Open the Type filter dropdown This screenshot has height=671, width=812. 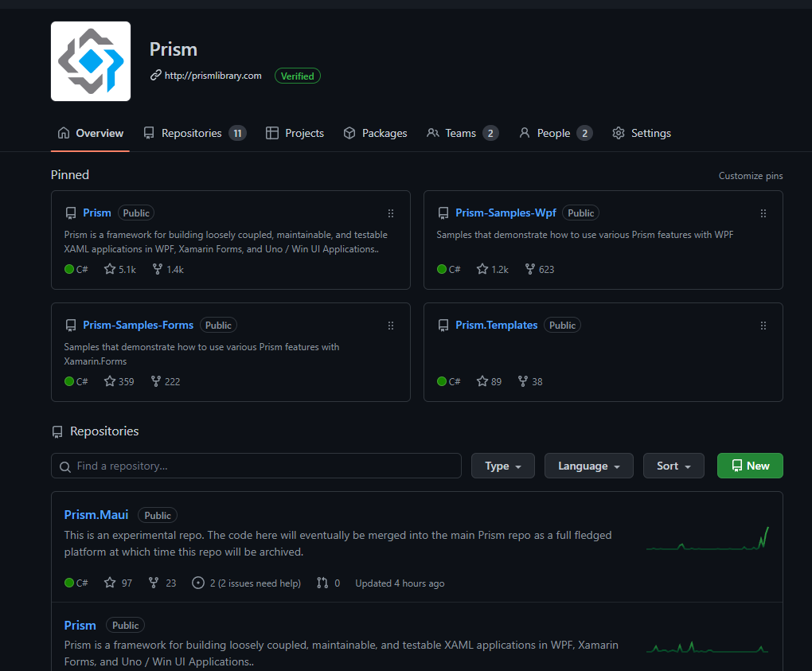click(502, 466)
